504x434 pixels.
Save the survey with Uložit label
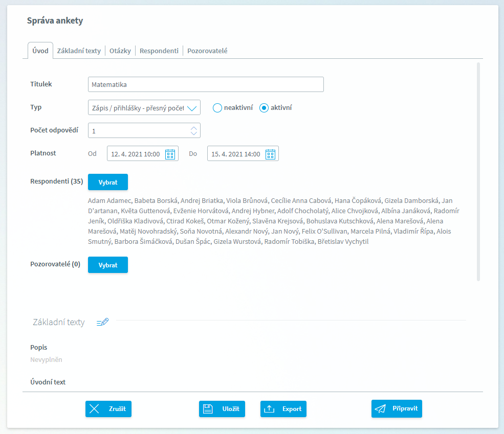pos(231,408)
